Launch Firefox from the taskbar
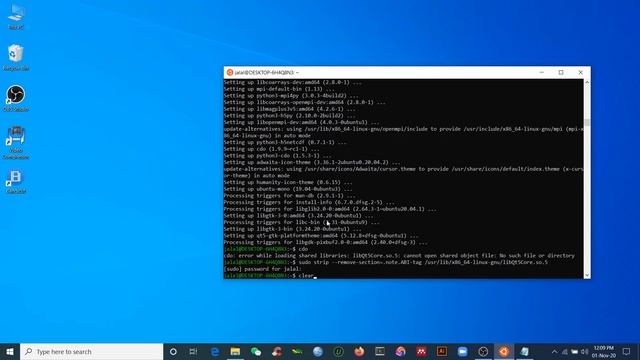Image resolution: width=640 pixels, height=360 pixels. 359,351
